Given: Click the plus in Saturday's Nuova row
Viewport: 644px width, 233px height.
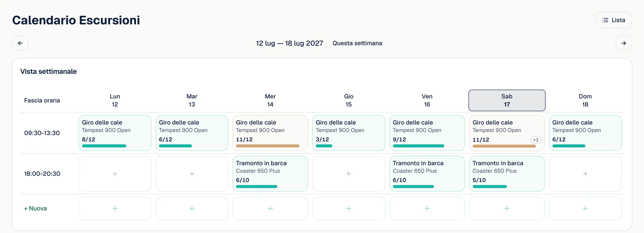Looking at the screenshot, I should click(x=507, y=208).
